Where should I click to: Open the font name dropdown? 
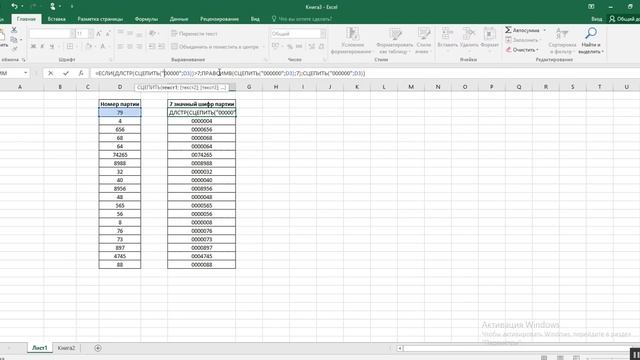click(x=72, y=34)
